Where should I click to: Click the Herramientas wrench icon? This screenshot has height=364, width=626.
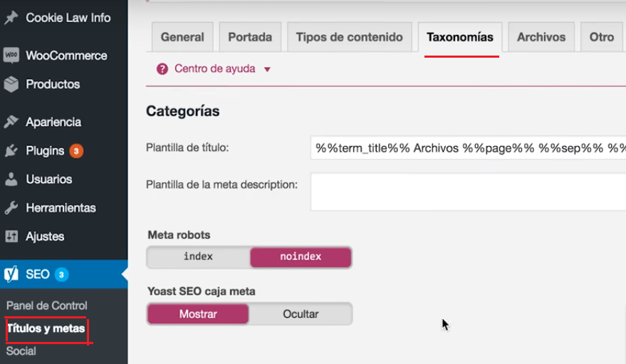11,208
